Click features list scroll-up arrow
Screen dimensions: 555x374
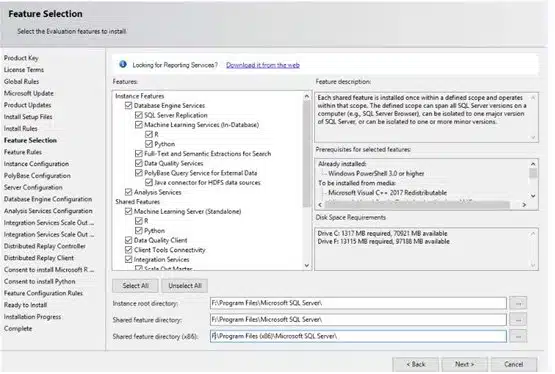(x=307, y=96)
